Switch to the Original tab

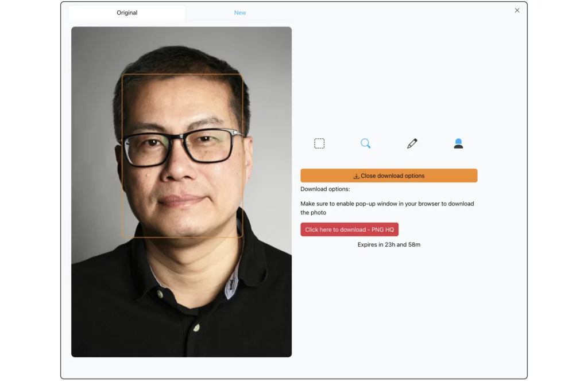[x=127, y=13]
